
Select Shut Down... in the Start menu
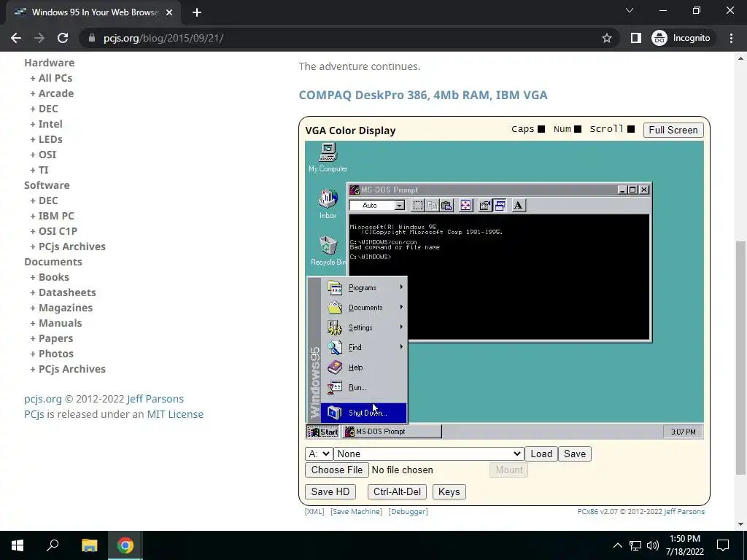click(364, 413)
